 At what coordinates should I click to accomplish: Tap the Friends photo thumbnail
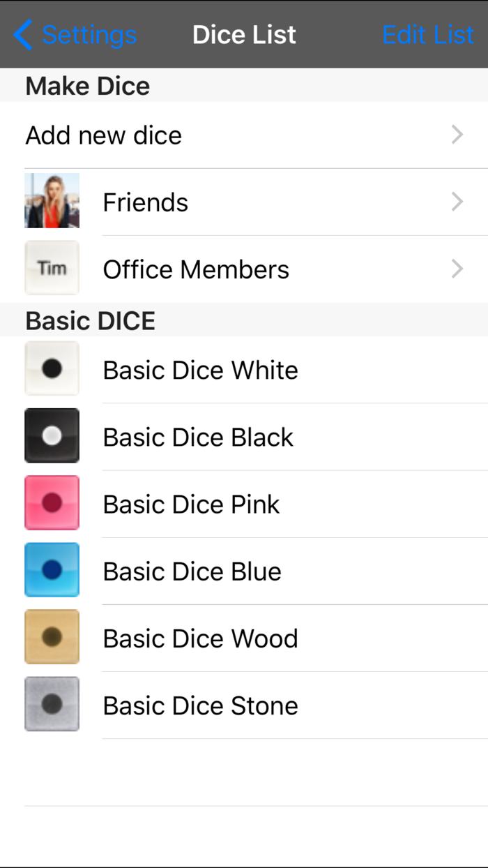point(52,201)
